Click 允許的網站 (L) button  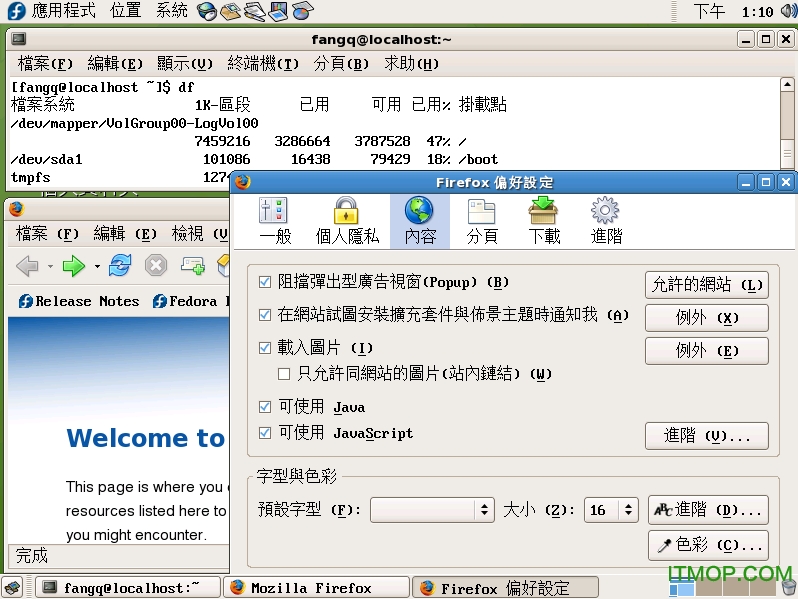(707, 284)
